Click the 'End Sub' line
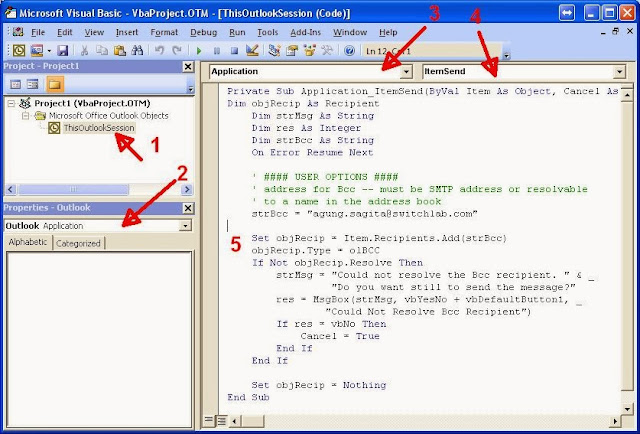640x434 pixels. [248, 398]
